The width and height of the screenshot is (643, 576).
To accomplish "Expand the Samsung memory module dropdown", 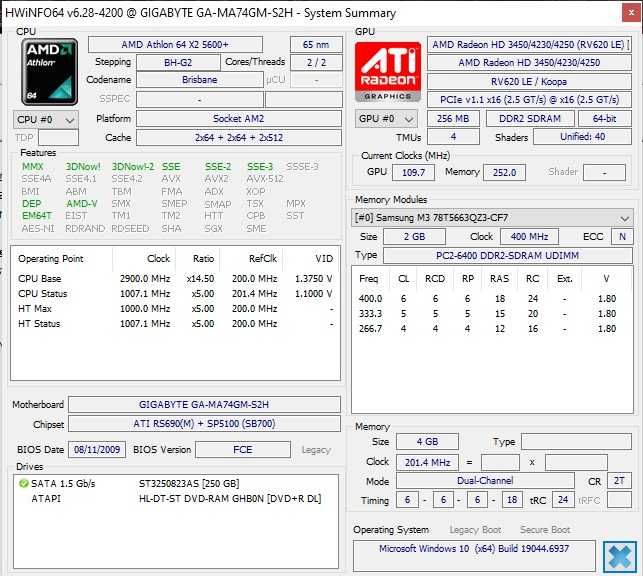I will click(493, 217).
